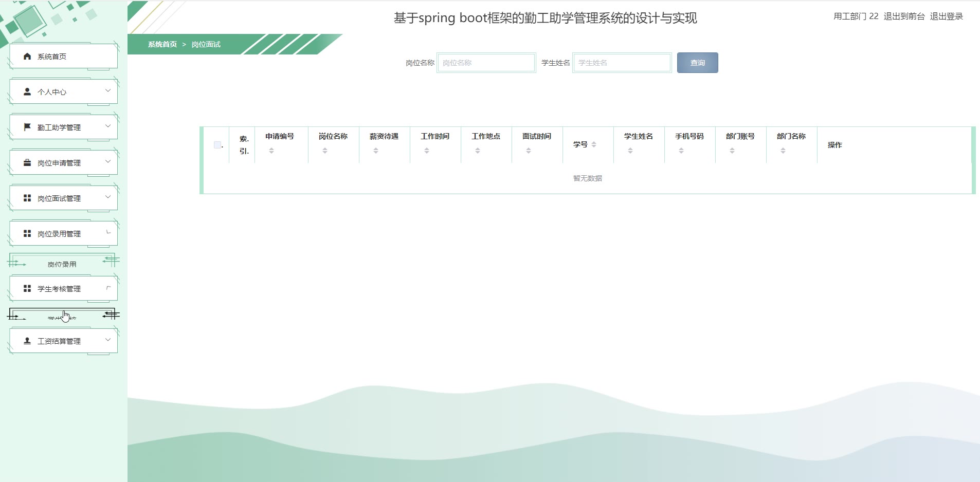The height and width of the screenshot is (482, 980).
Task: Expand 工资结算管理 menu chevron
Action: coord(108,340)
